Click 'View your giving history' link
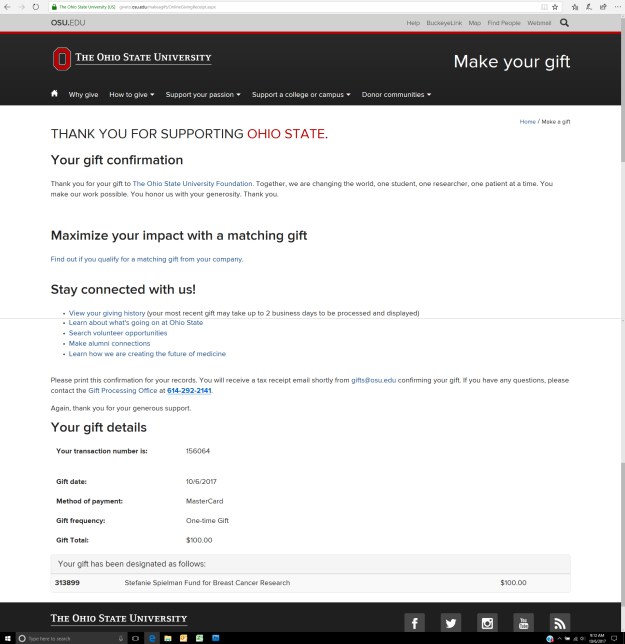The image size is (625, 644). [x=106, y=313]
